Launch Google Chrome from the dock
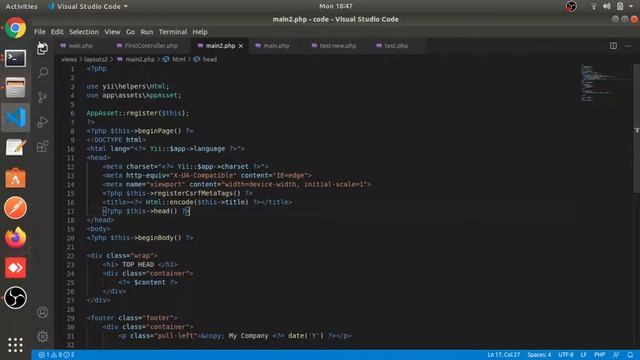Viewport: 640px width, 360px height. click(x=16, y=28)
